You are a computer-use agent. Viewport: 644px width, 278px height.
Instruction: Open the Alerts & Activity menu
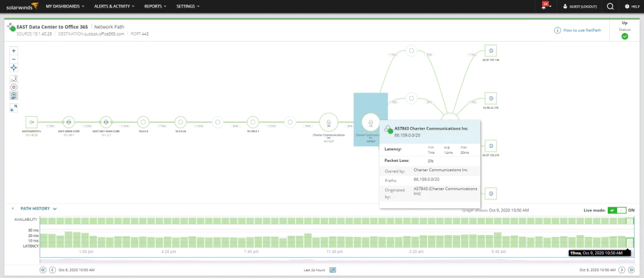point(114,6)
